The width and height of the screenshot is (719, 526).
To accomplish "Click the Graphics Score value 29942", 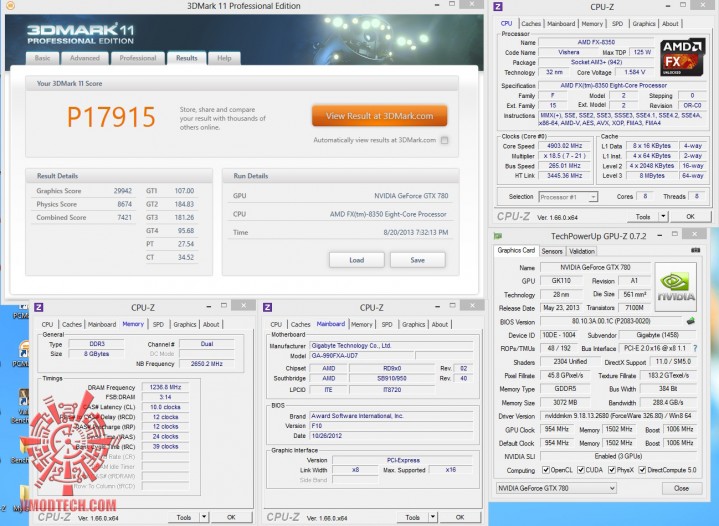I will [x=122, y=191].
